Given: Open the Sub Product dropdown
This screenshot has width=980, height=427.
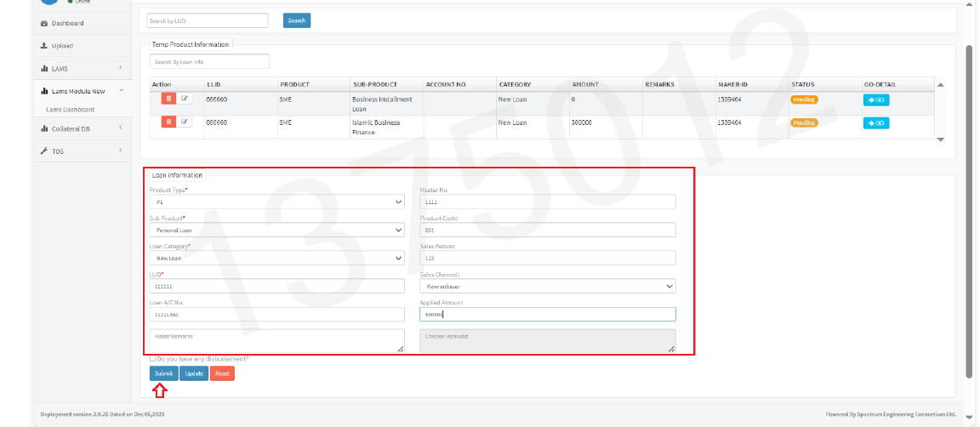Looking at the screenshot, I should pos(276,230).
